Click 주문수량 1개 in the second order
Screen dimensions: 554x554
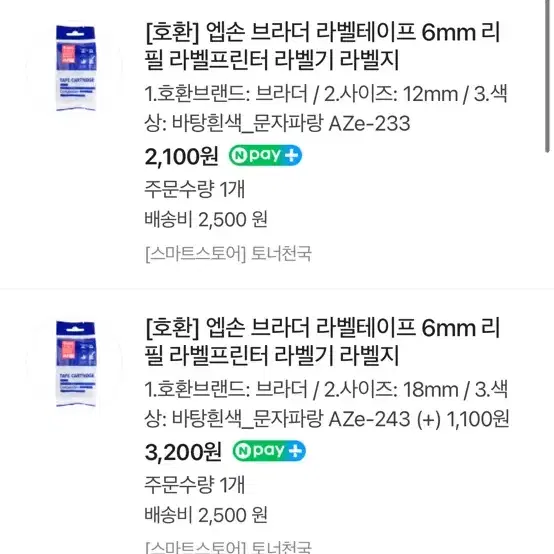[195, 484]
